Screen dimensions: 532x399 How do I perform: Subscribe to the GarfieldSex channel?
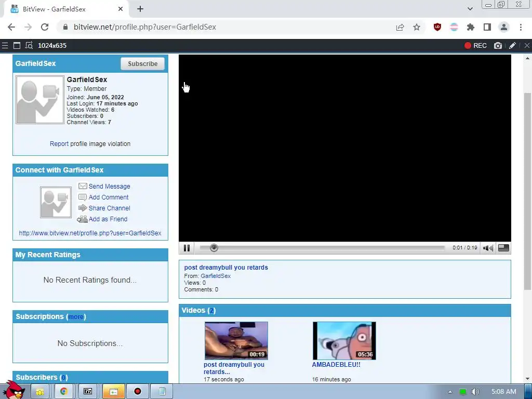point(142,64)
